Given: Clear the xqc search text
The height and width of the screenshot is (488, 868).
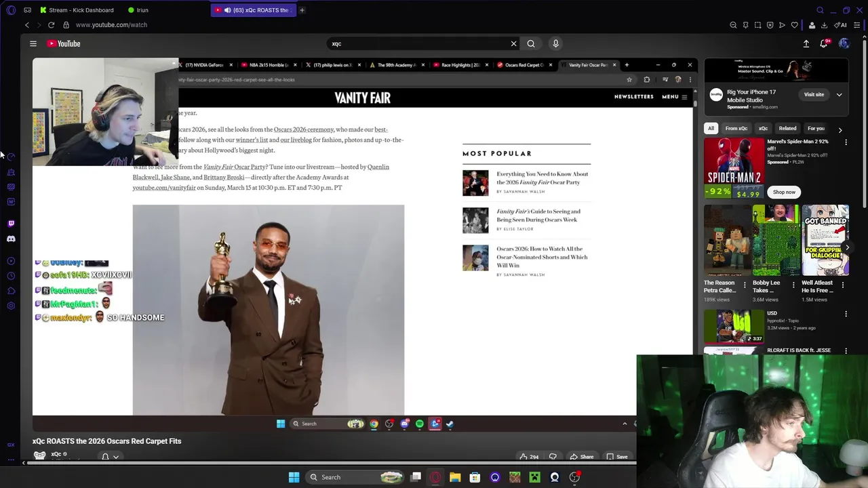Looking at the screenshot, I should (x=513, y=43).
